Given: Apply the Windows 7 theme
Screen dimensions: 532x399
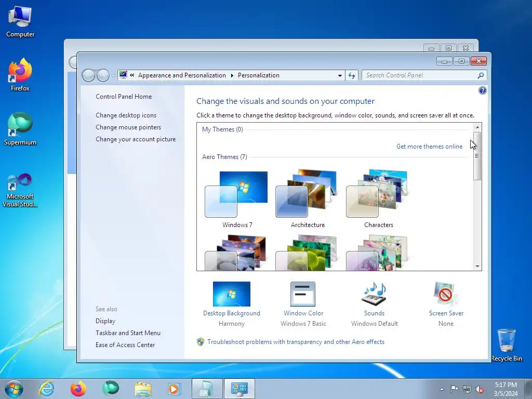Looking at the screenshot, I should coord(237,199).
